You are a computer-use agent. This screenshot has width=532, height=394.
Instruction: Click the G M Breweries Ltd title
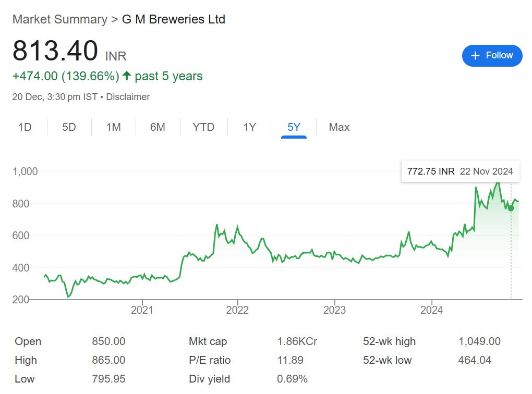(173, 19)
